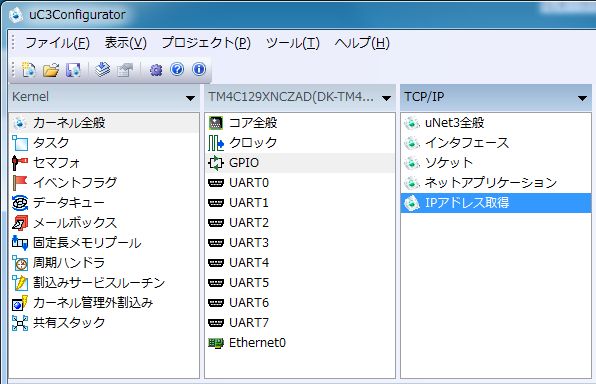Open the ファイル(F) menu
596x384 pixels.
point(57,43)
